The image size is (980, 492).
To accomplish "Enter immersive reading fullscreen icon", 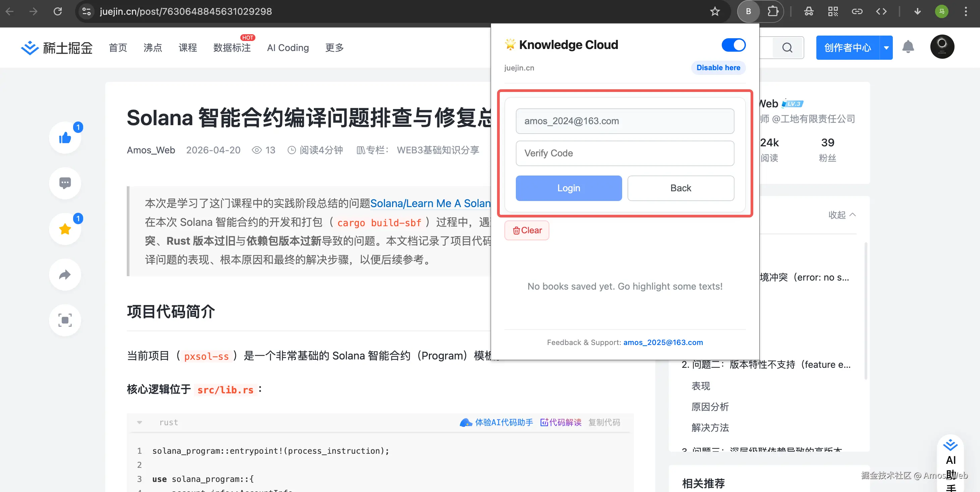I will click(65, 320).
